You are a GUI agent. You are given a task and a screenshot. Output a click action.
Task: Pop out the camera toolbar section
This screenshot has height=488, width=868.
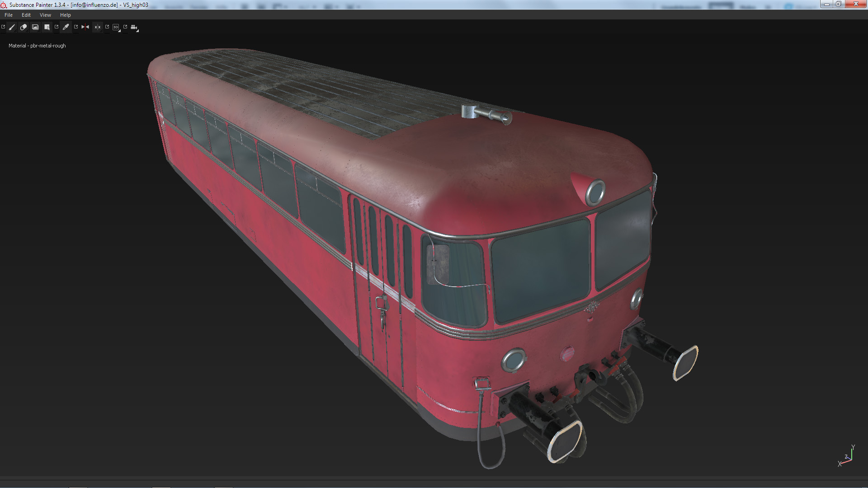click(x=125, y=27)
